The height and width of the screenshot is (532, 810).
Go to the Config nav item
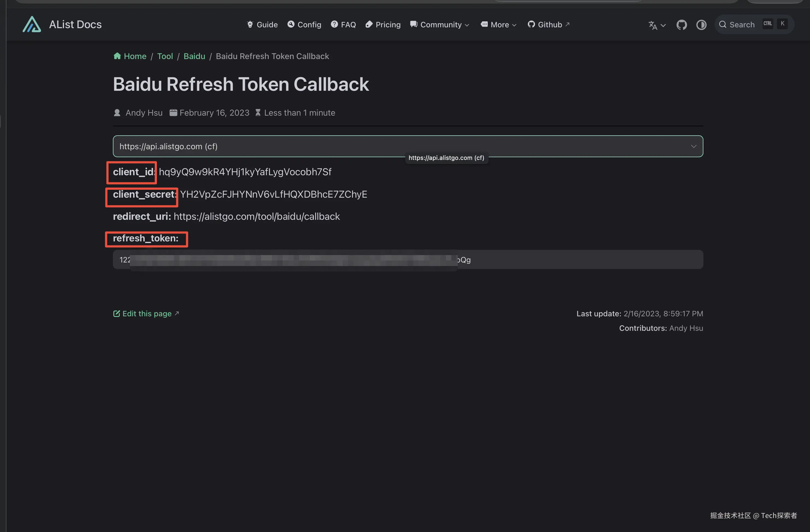coord(304,25)
